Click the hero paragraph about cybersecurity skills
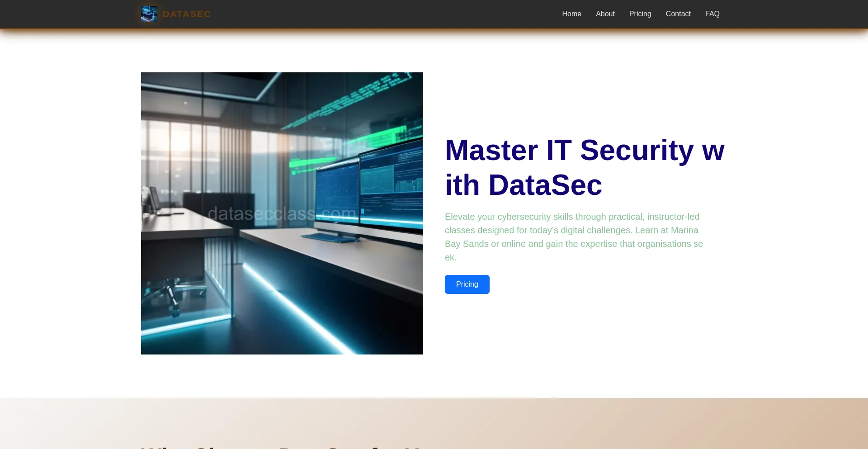This screenshot has height=449, width=868. pyautogui.click(x=574, y=236)
